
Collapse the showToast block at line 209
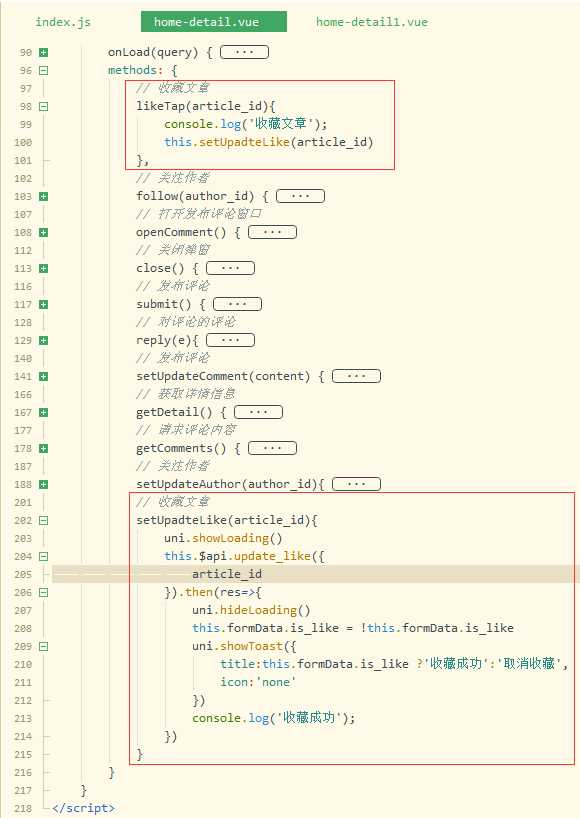click(x=44, y=646)
